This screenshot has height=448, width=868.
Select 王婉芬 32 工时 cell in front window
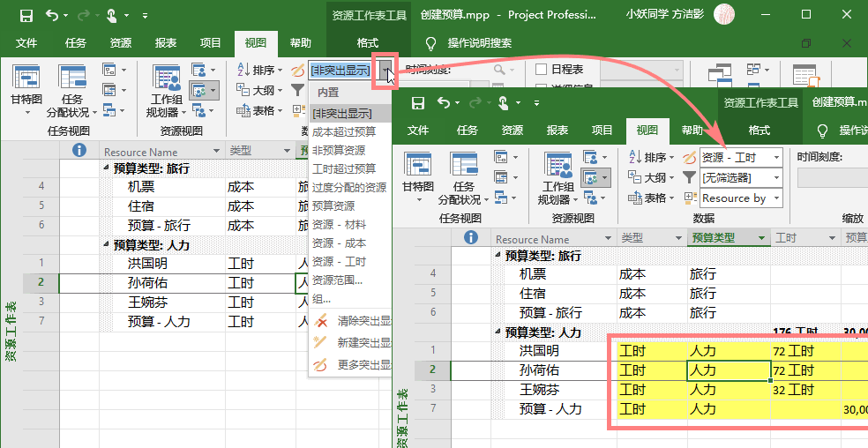805,389
